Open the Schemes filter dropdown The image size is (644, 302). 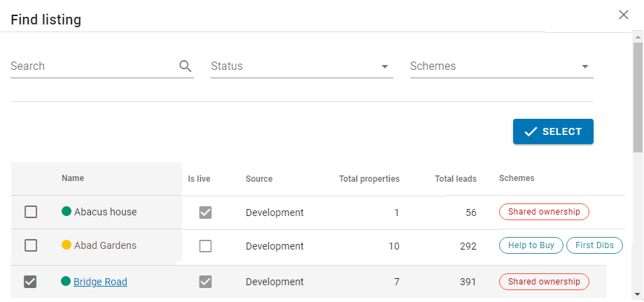(501, 66)
